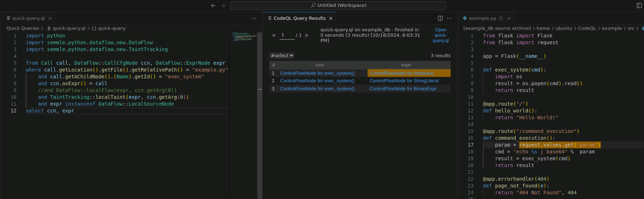Open quick-query.ql link in results
The width and height of the screenshot is (644, 199).
pyautogui.click(x=441, y=35)
